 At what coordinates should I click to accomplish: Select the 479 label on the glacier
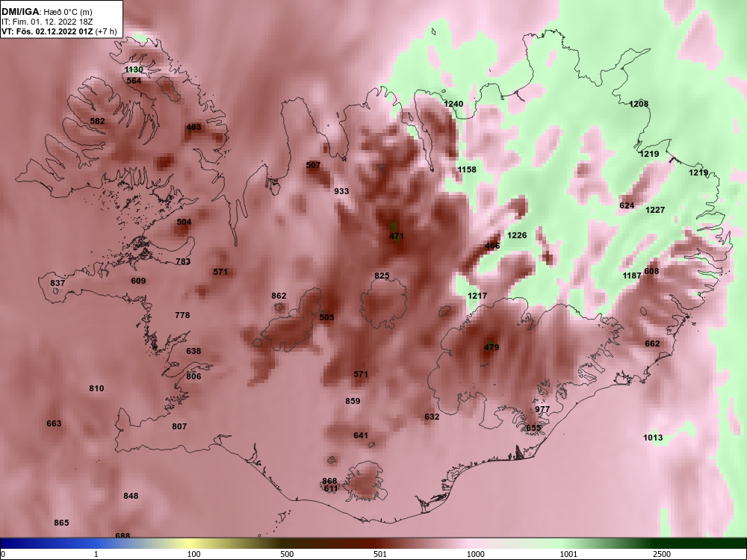coord(492,348)
